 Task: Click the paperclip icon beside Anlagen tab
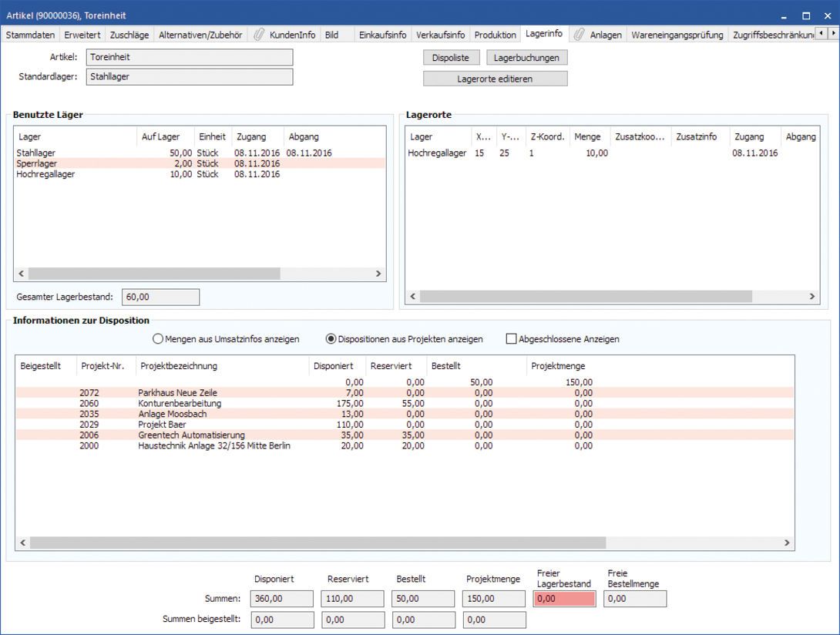(x=579, y=35)
